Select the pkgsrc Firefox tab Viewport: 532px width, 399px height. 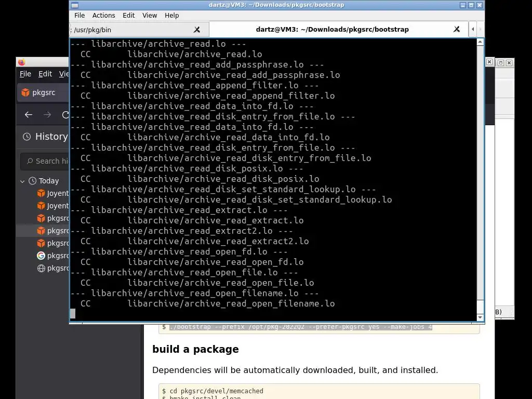[44, 92]
